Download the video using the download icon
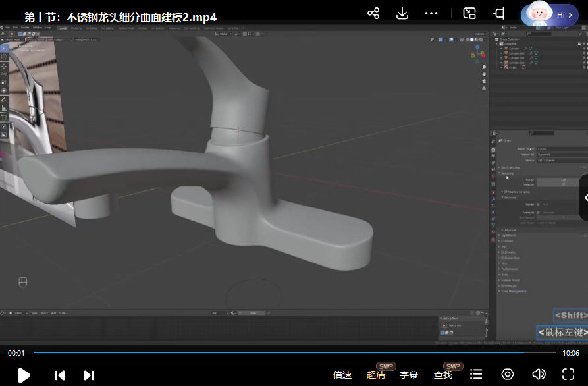 [x=402, y=13]
